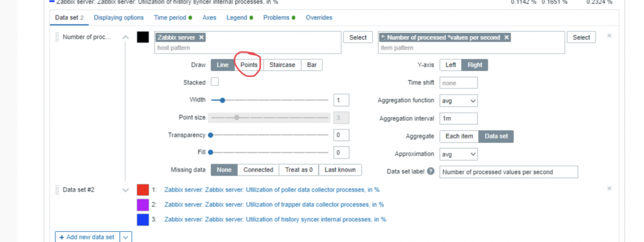This screenshot has height=242, width=644.
Task: Remove the Zabbix server host tag
Action: (201, 37)
